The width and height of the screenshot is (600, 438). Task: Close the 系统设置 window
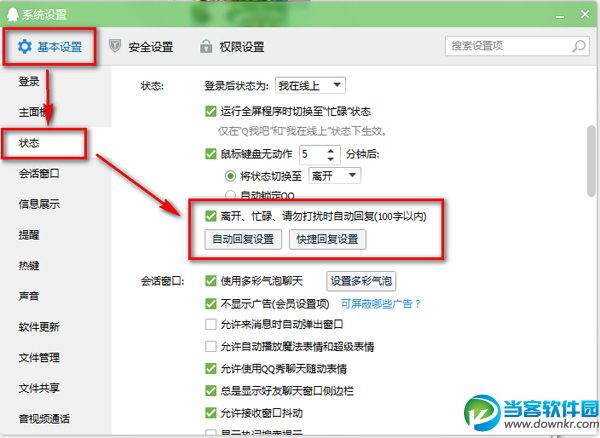[585, 14]
